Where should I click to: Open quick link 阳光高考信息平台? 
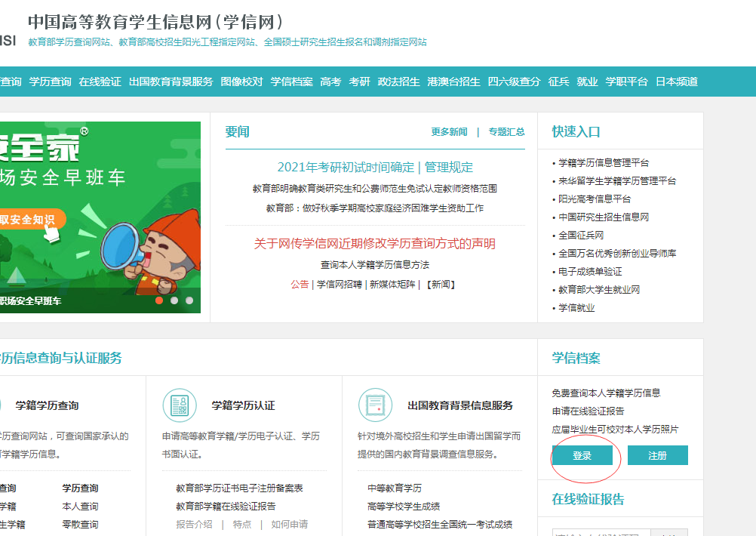point(595,199)
